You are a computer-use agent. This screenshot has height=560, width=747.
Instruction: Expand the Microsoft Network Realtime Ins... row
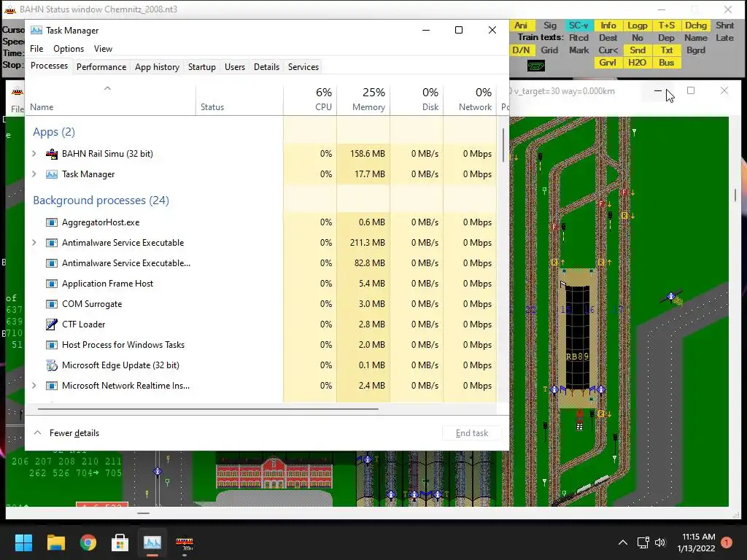click(x=34, y=386)
